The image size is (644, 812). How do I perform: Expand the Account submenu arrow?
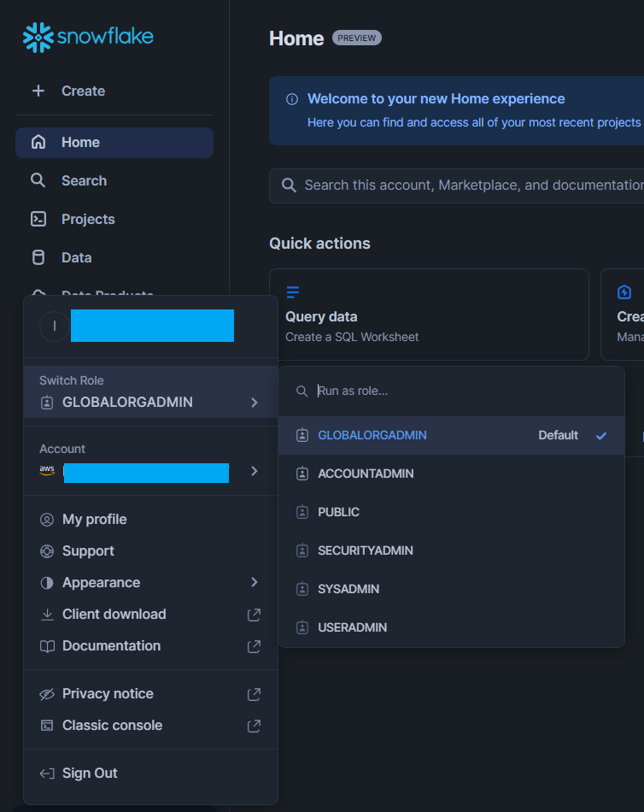(x=254, y=471)
